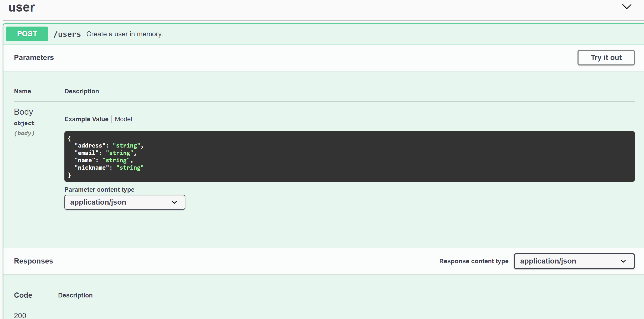Click the user tag heading
Screen dimensions: 644x319
coord(22,7)
